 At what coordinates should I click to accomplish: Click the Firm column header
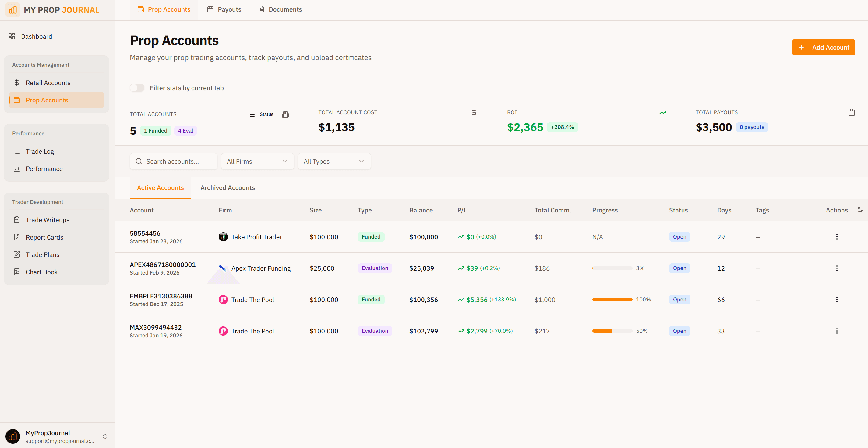[x=225, y=210]
